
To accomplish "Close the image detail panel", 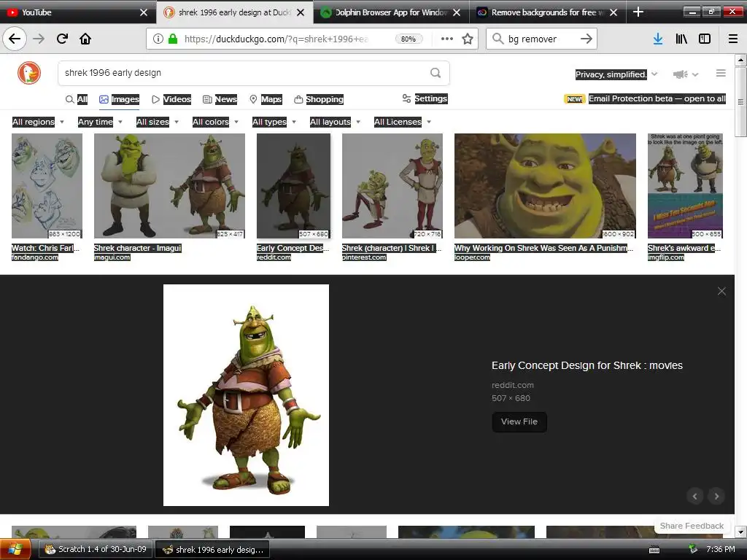I will [721, 291].
